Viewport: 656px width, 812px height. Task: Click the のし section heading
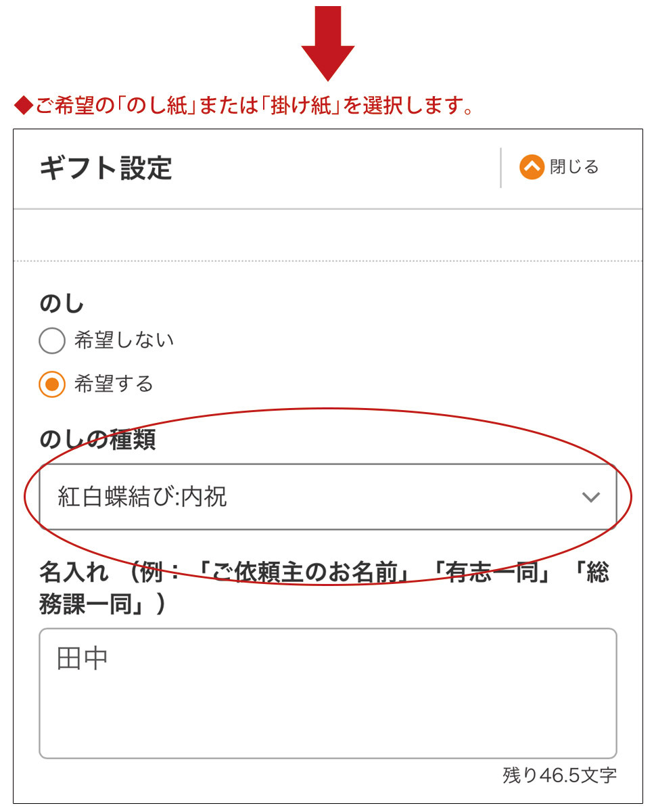(x=61, y=303)
